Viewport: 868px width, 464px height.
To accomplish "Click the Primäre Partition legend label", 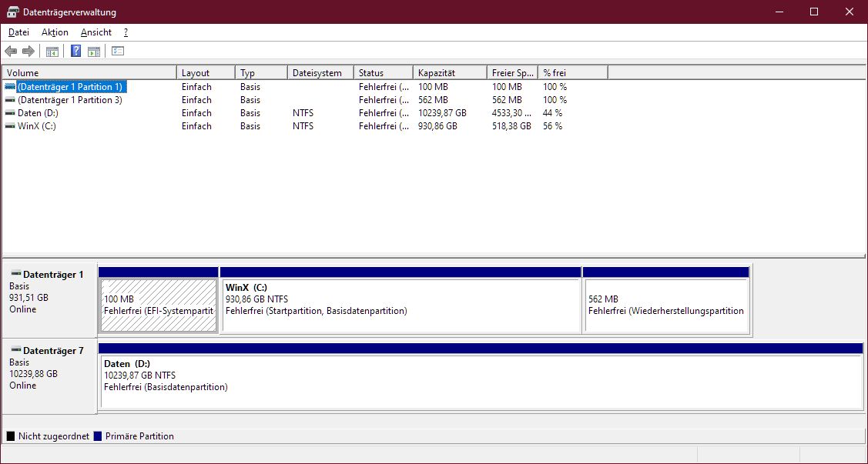I will click(139, 436).
